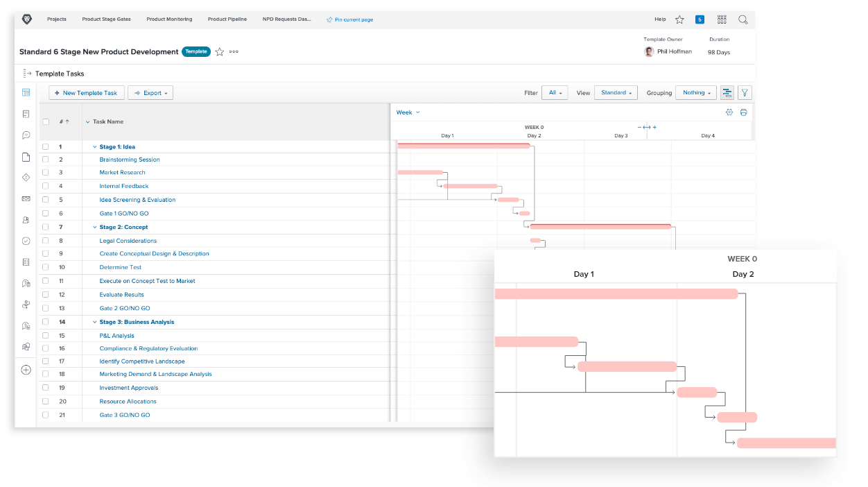Open the Issues diamond sidebar icon
This screenshot has width=868, height=487.
click(x=26, y=178)
